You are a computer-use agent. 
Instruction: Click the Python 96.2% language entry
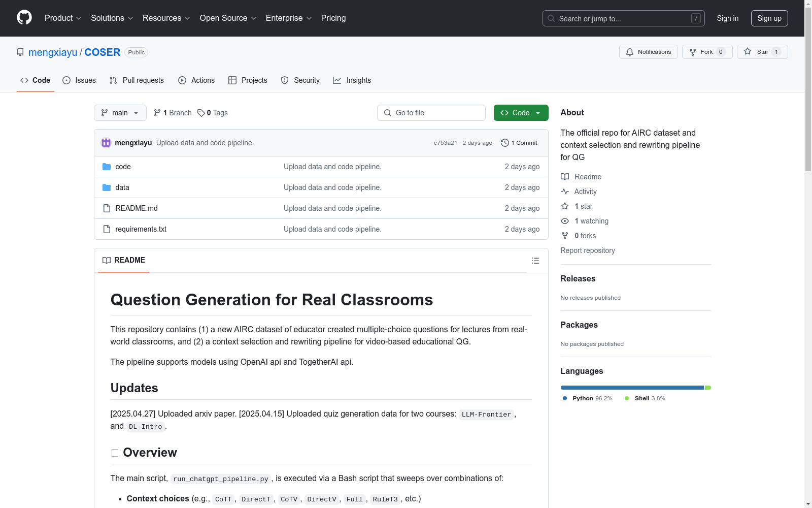tap(588, 398)
